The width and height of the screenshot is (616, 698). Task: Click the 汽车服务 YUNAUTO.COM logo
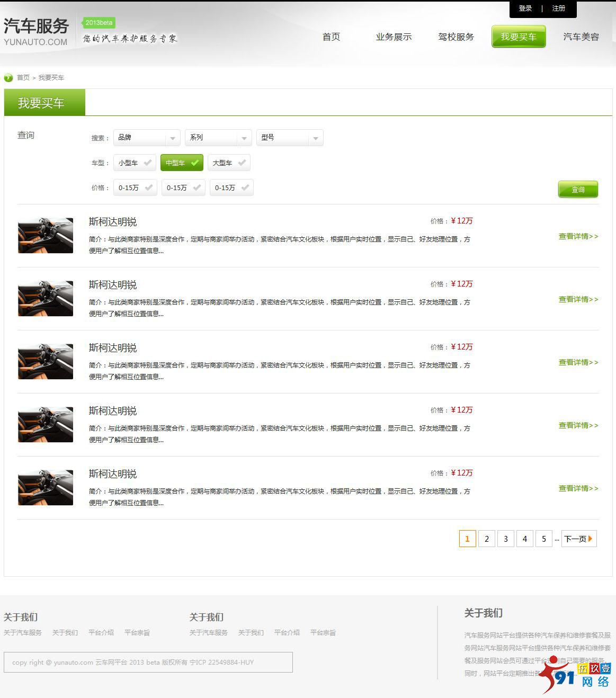tap(36, 32)
